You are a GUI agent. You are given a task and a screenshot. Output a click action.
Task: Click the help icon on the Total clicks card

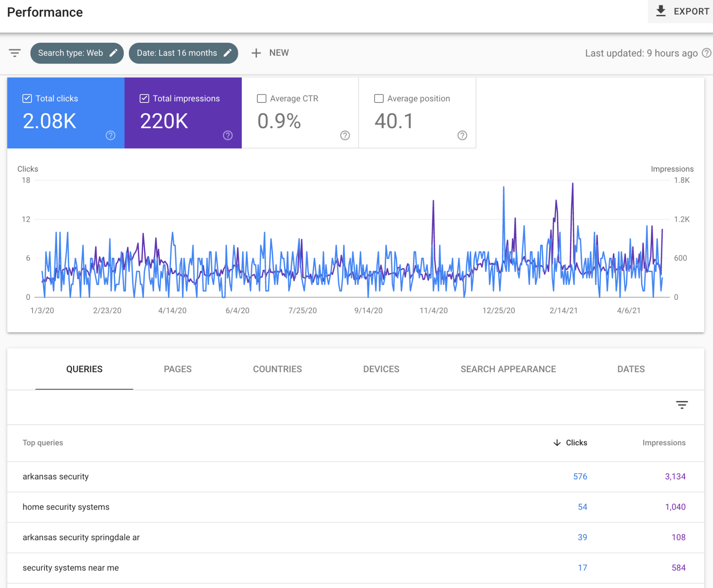point(110,136)
